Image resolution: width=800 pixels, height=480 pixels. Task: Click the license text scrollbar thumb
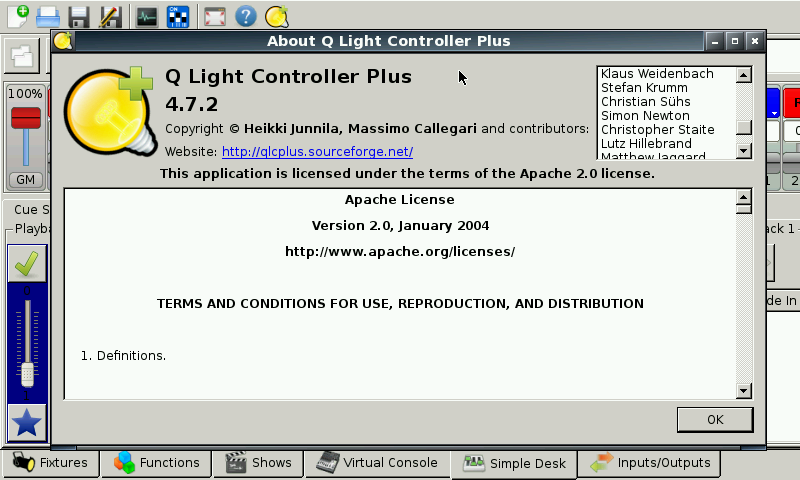point(744,209)
